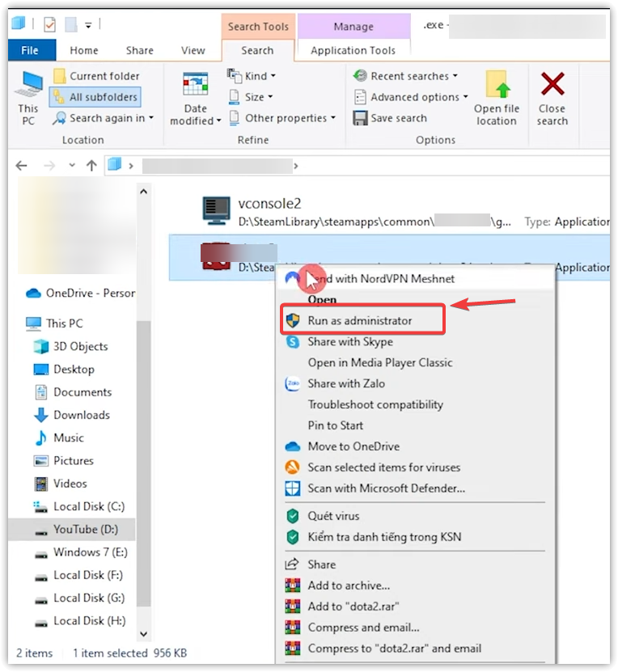This screenshot has height=672, width=618.
Task: Click the This PC ribbon icon
Action: click(29, 86)
